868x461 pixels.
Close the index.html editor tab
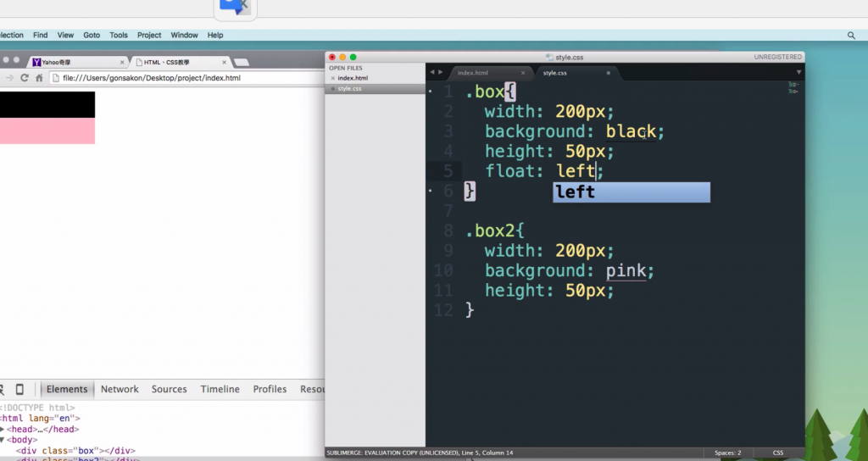click(x=522, y=73)
